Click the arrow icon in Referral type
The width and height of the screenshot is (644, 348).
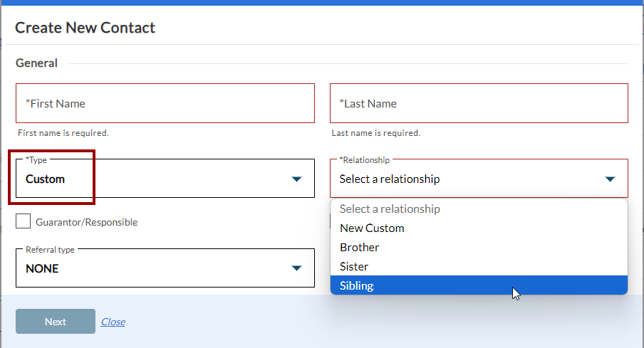pyautogui.click(x=297, y=269)
